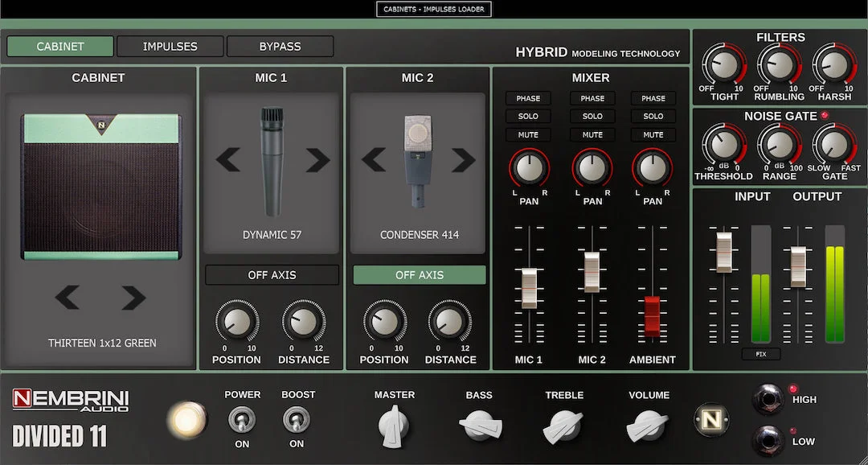The width and height of the screenshot is (868, 465).
Task: Select next cabinet with right arrow
Action: [x=133, y=298]
